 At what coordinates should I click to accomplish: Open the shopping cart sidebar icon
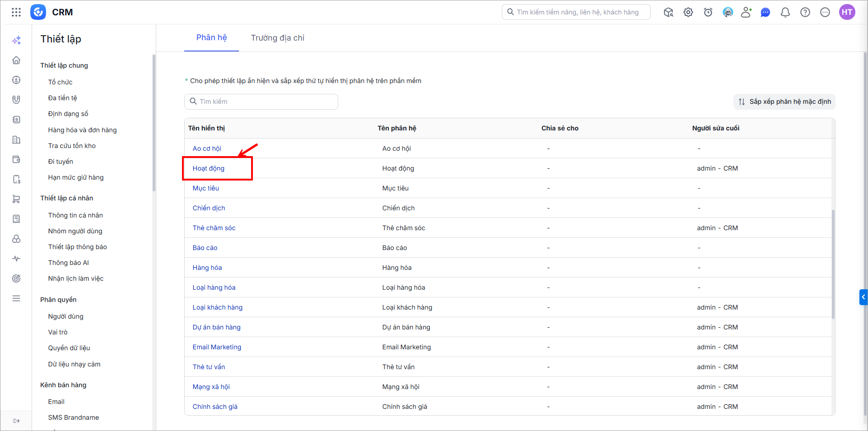point(16,199)
